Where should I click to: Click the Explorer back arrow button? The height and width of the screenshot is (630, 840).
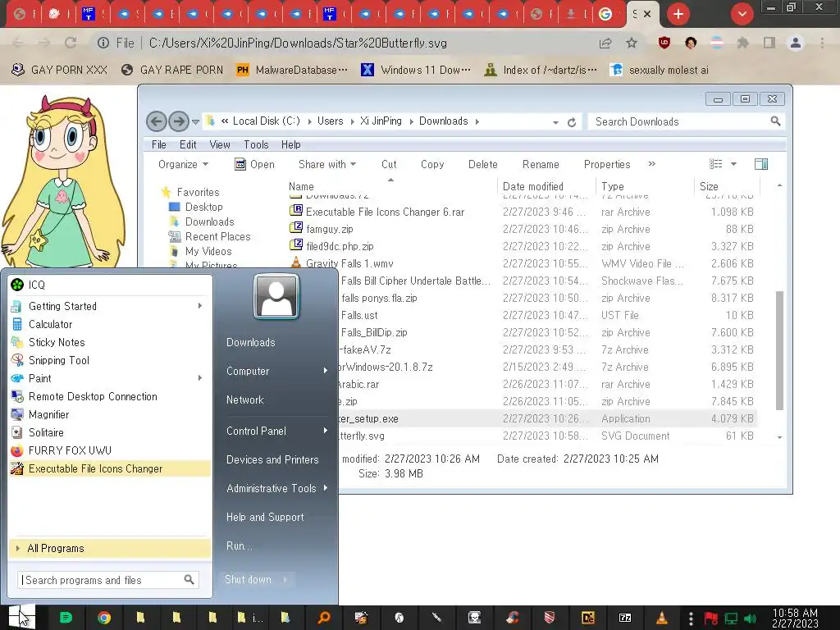click(x=157, y=121)
